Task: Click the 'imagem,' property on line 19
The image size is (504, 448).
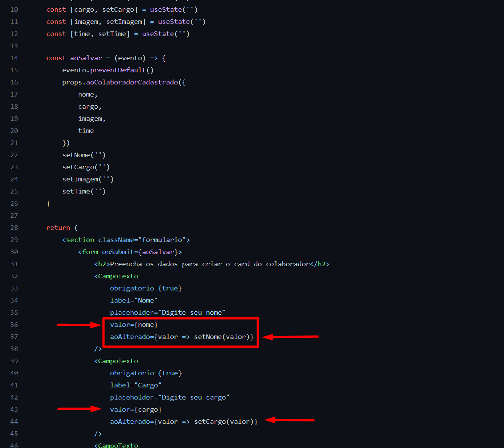Action: click(x=92, y=119)
